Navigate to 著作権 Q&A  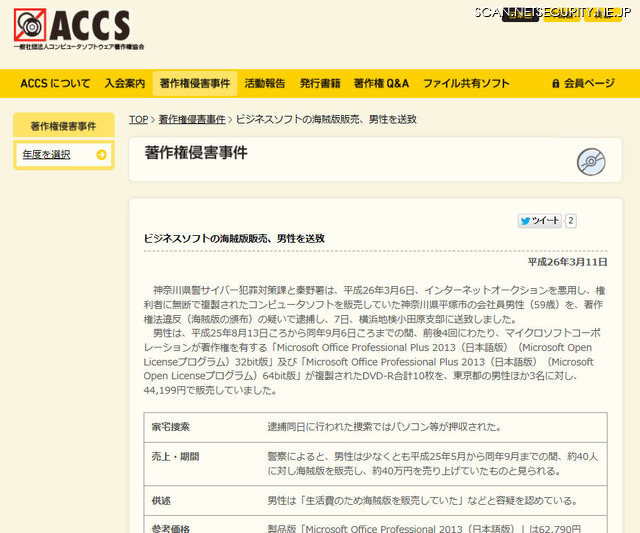tap(381, 84)
